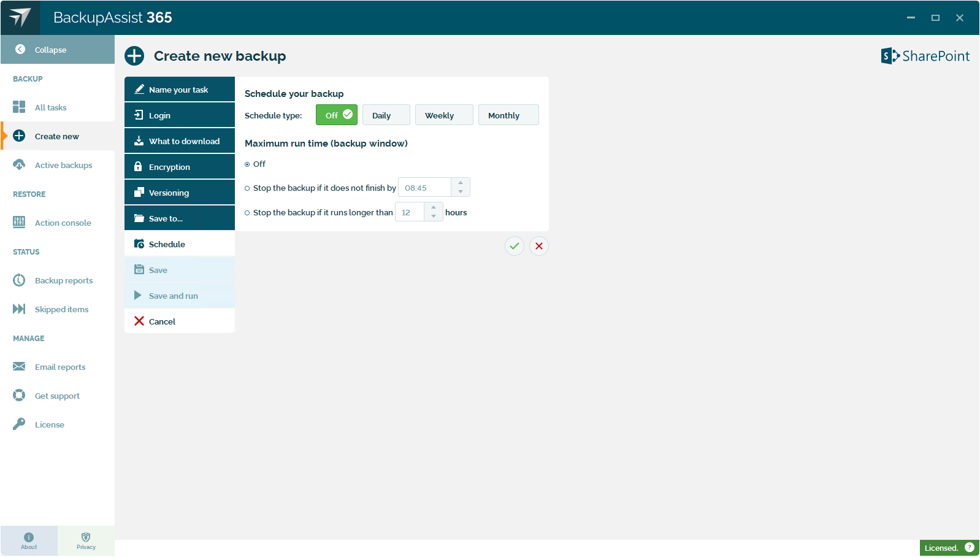Select the Off backup window radio button
The height and width of the screenshot is (557, 980).
point(247,164)
